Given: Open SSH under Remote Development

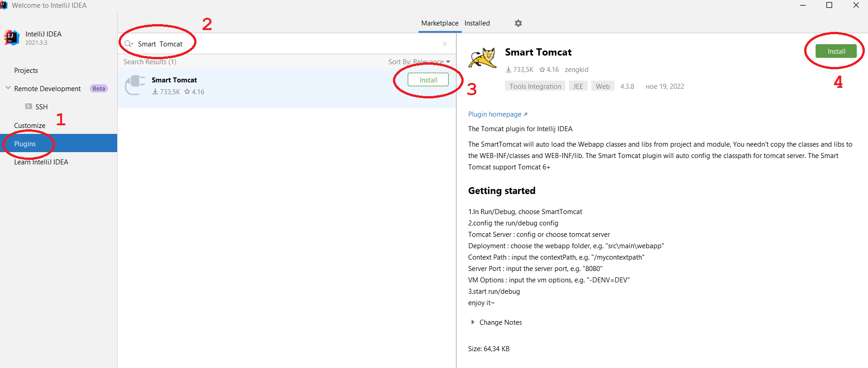Looking at the screenshot, I should tap(41, 107).
